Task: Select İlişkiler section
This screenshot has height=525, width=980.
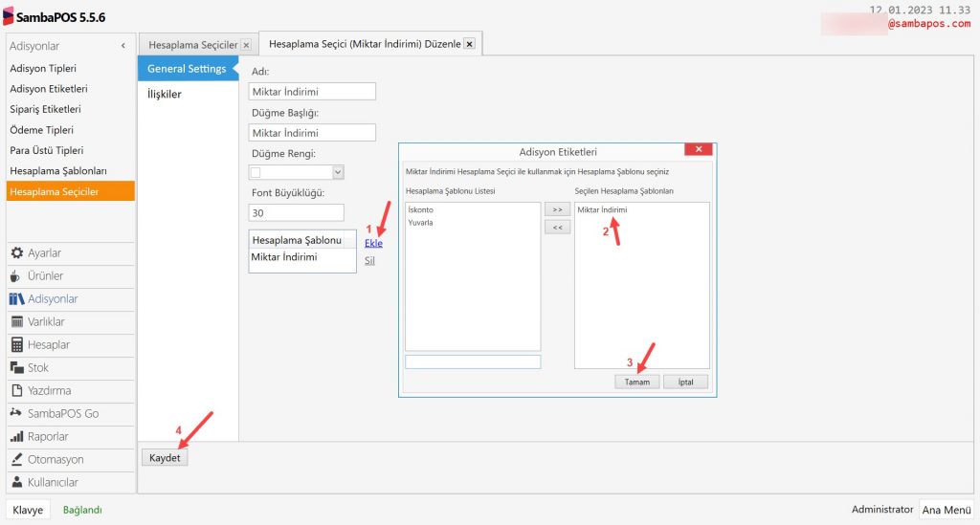Action: [165, 95]
